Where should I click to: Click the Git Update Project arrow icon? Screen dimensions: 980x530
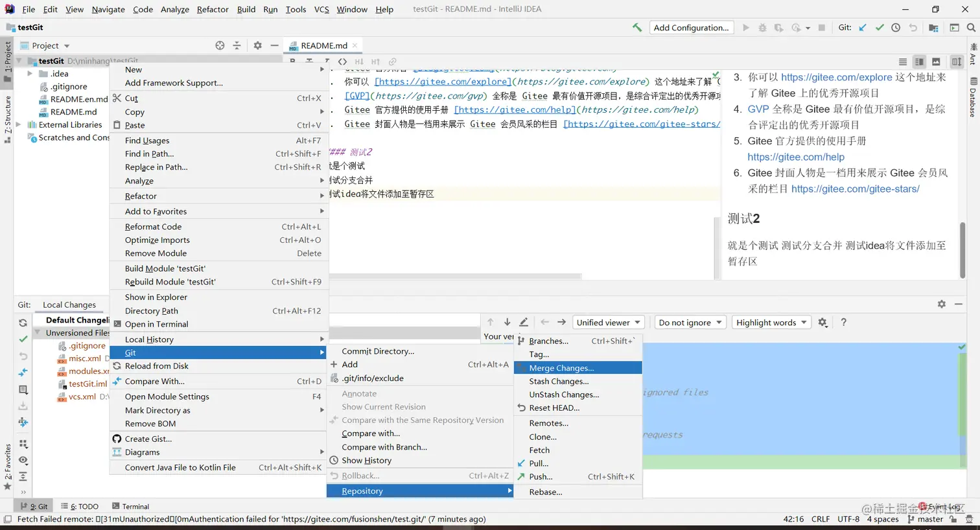point(862,27)
